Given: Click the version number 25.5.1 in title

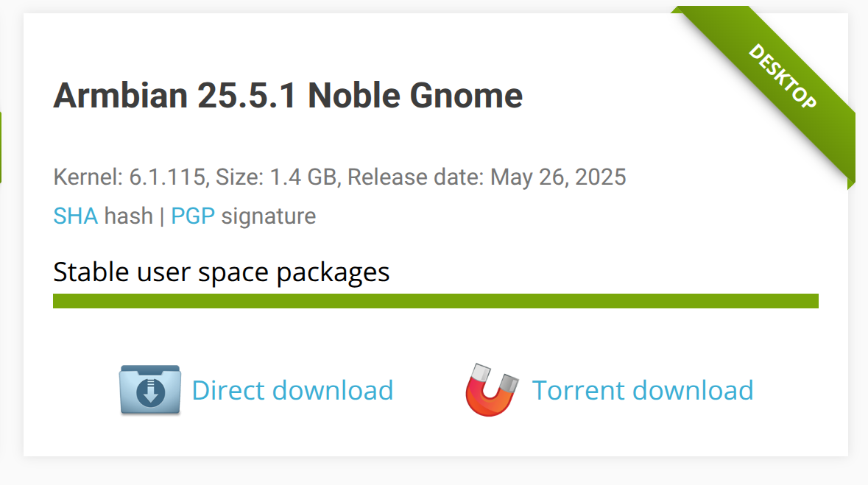Looking at the screenshot, I should click(247, 95).
